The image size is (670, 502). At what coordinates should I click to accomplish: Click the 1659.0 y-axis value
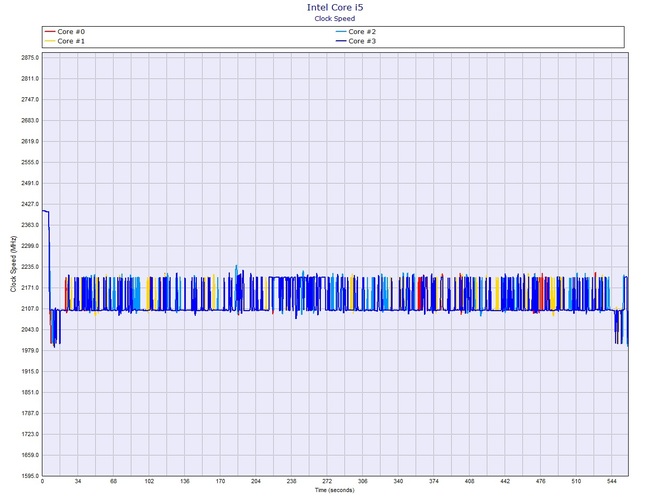(x=30, y=455)
